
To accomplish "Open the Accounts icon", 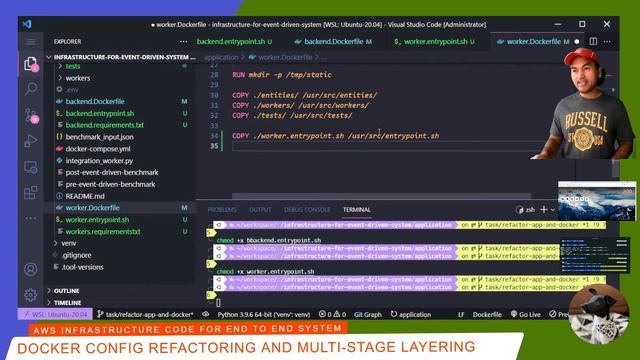I will (x=31, y=269).
